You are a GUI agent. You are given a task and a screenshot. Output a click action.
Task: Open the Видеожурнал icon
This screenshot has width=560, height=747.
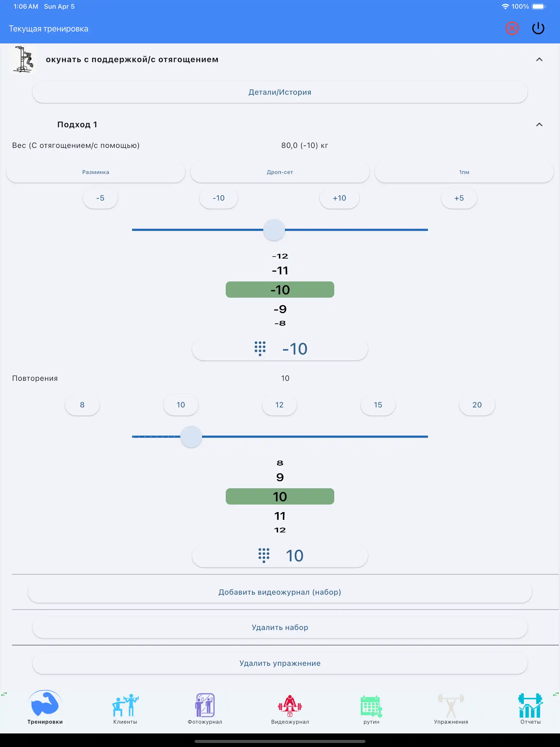(x=289, y=705)
